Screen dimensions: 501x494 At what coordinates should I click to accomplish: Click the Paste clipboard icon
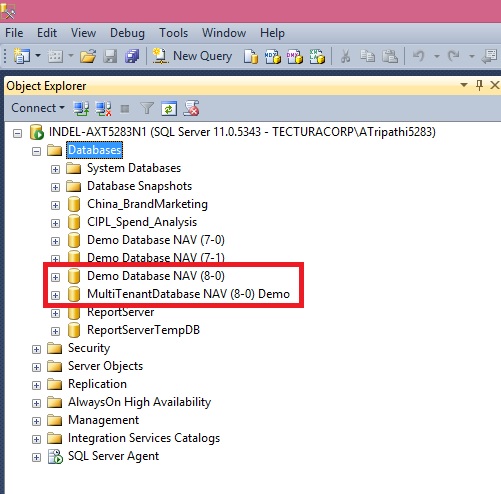pos(389,56)
